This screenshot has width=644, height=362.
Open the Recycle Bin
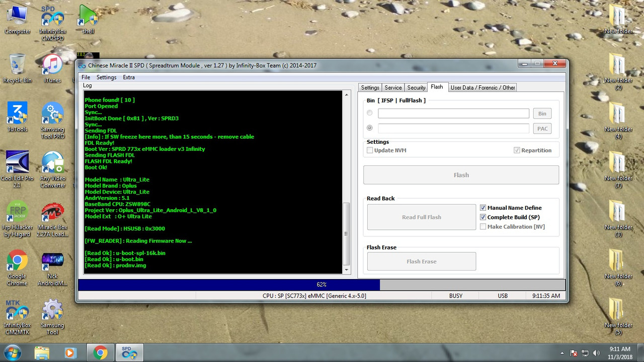coord(17,68)
